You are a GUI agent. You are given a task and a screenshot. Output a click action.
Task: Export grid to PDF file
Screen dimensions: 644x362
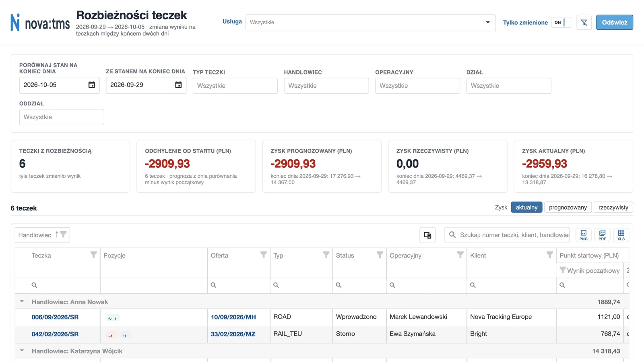click(602, 235)
